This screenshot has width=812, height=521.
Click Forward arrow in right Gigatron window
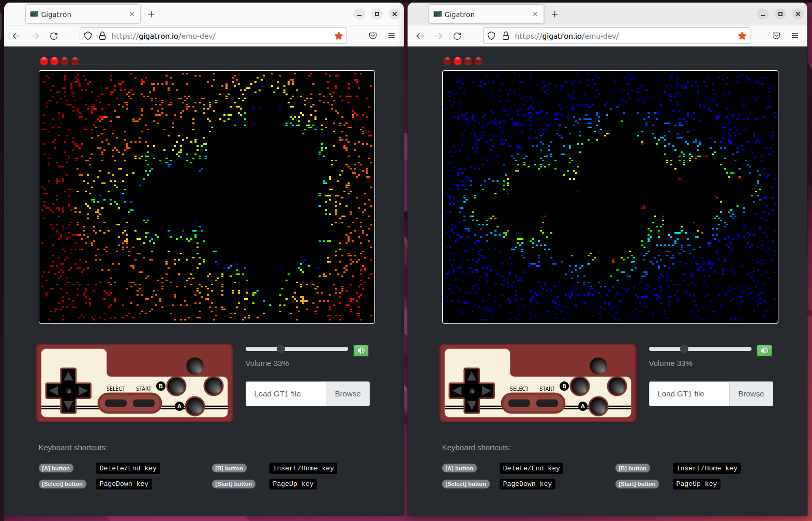point(439,36)
